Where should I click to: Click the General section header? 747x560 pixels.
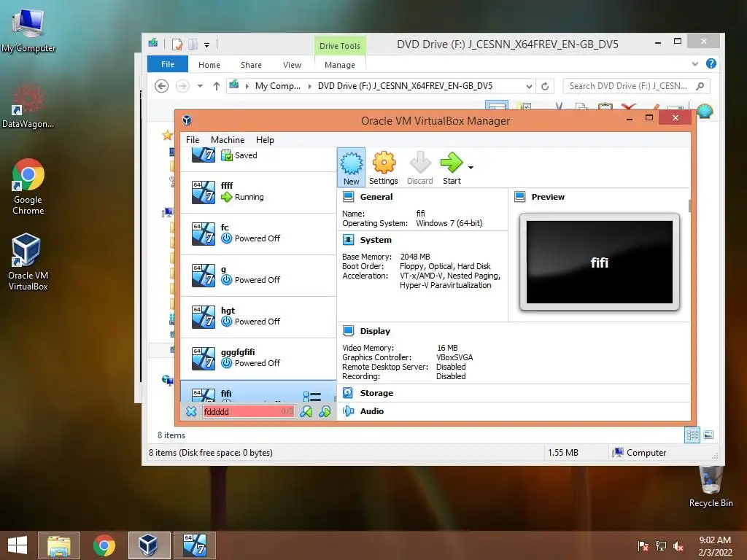[376, 197]
